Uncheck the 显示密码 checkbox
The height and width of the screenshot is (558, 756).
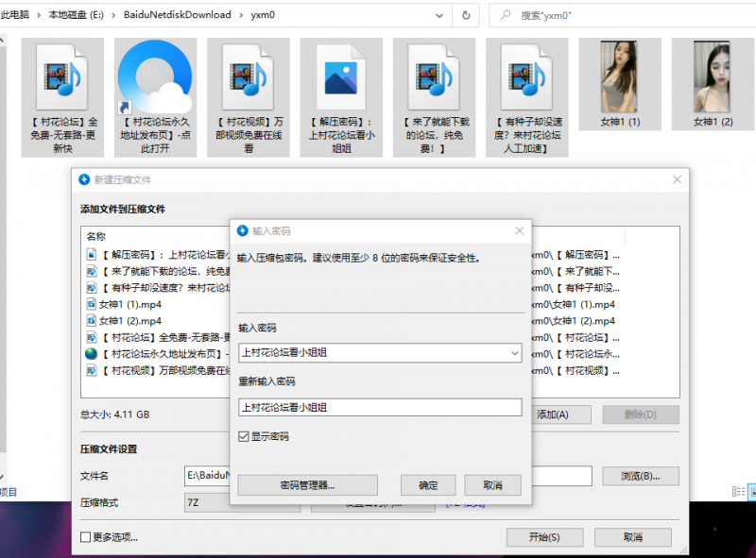click(244, 437)
